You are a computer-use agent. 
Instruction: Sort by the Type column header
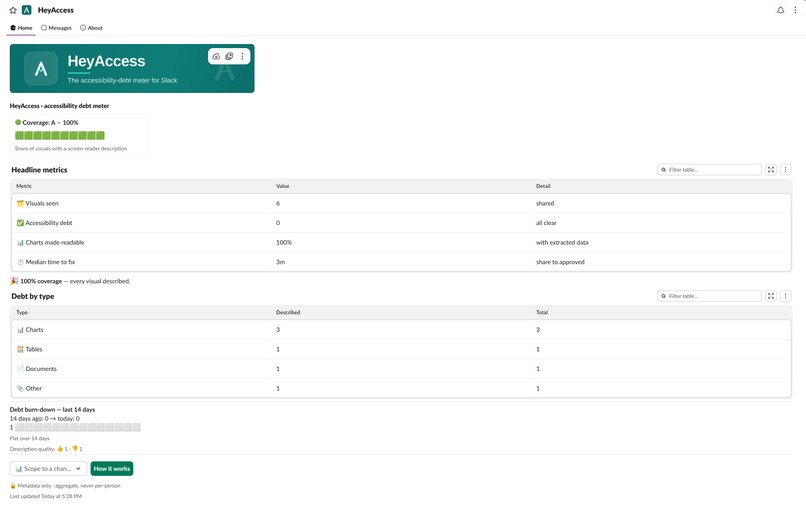click(x=22, y=313)
